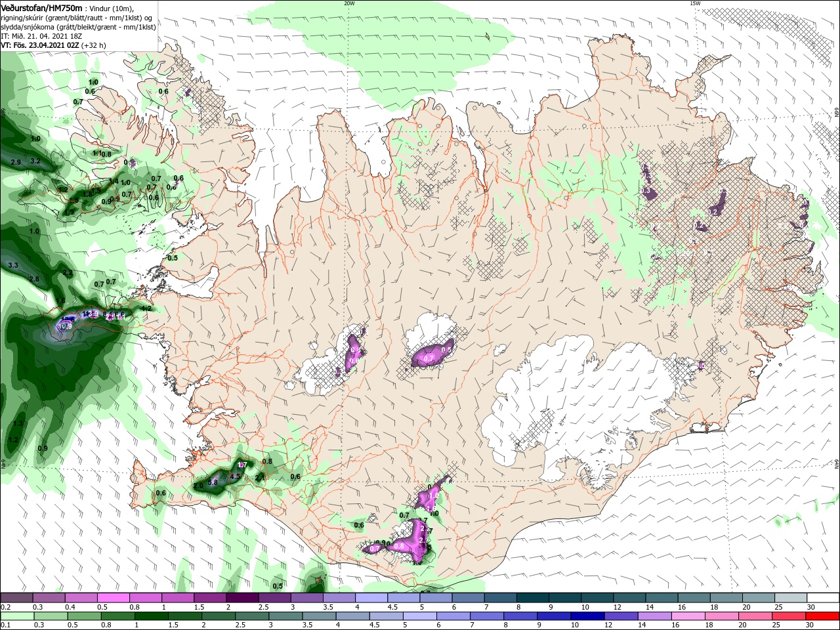Click the 2.9 precipitation value on the map
Image resolution: width=840 pixels, height=630 pixels.
[16, 161]
